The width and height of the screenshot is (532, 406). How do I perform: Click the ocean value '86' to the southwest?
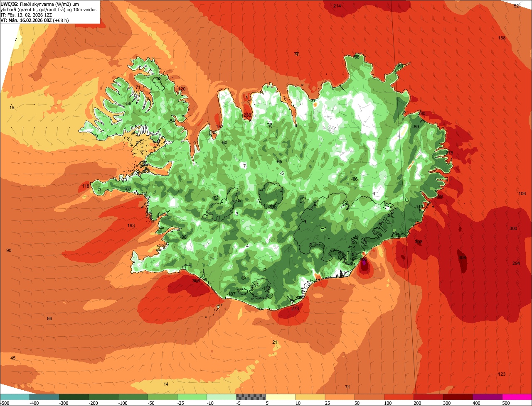pos(49,319)
